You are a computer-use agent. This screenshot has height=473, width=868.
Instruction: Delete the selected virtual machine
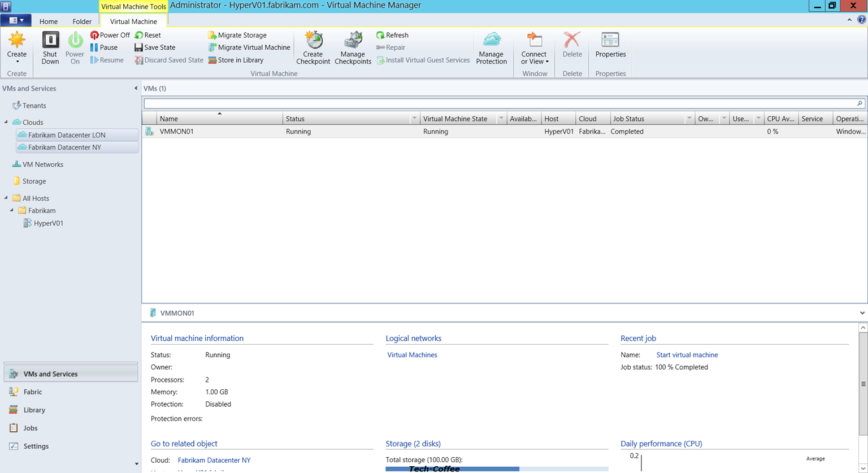click(572, 45)
